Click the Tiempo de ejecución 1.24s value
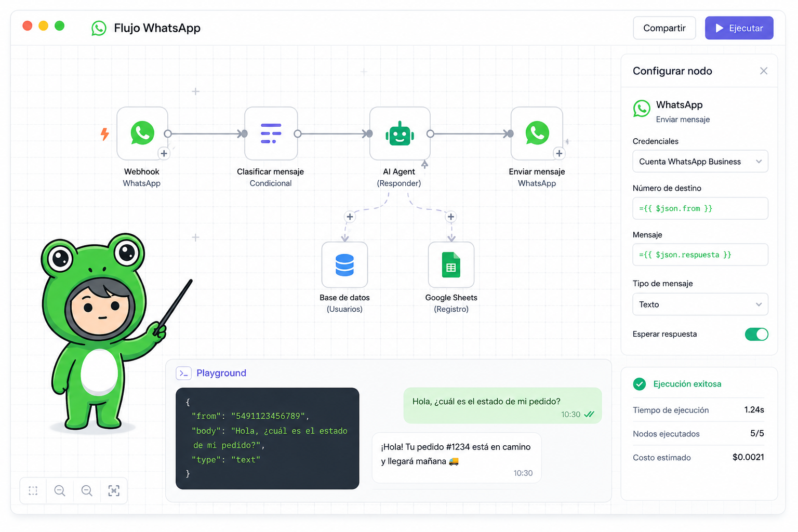Image resolution: width=798 pixels, height=532 pixels. [x=754, y=410]
